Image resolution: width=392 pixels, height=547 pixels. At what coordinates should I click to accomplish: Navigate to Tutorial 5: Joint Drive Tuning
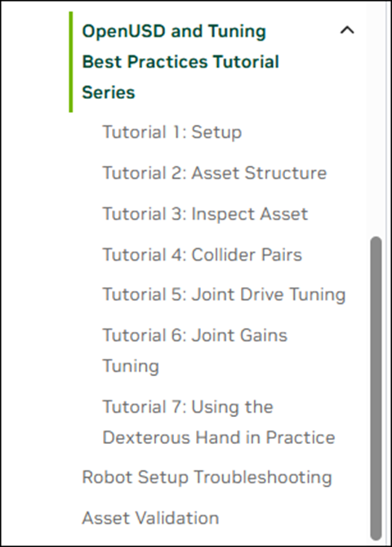point(224,294)
